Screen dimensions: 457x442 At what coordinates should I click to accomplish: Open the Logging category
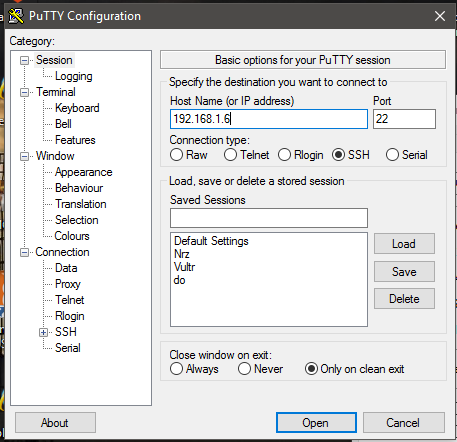point(74,76)
